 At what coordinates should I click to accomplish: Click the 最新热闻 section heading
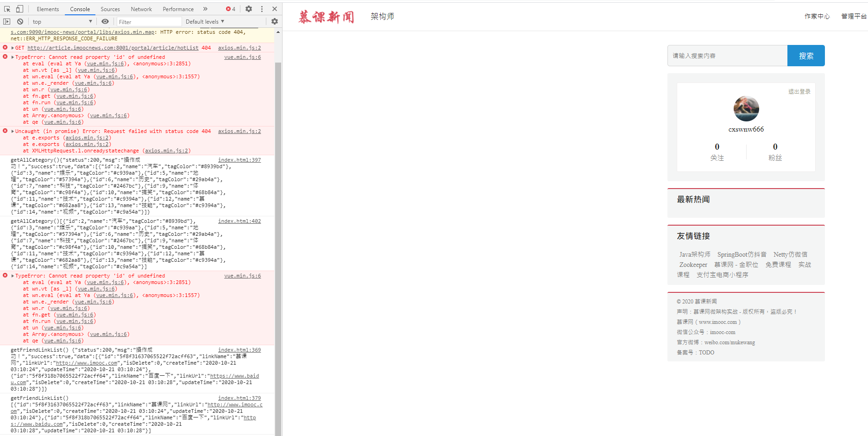pyautogui.click(x=693, y=199)
